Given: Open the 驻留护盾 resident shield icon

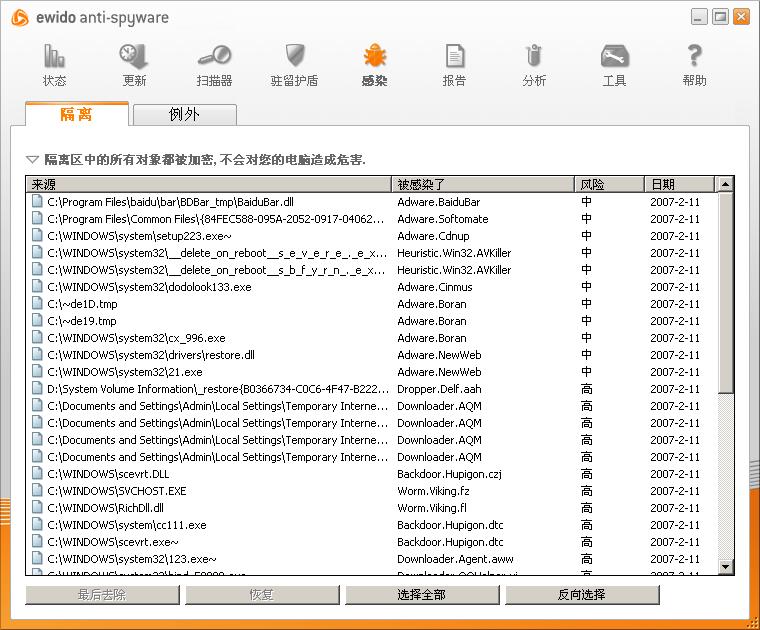Looking at the screenshot, I should pyautogui.click(x=294, y=55).
